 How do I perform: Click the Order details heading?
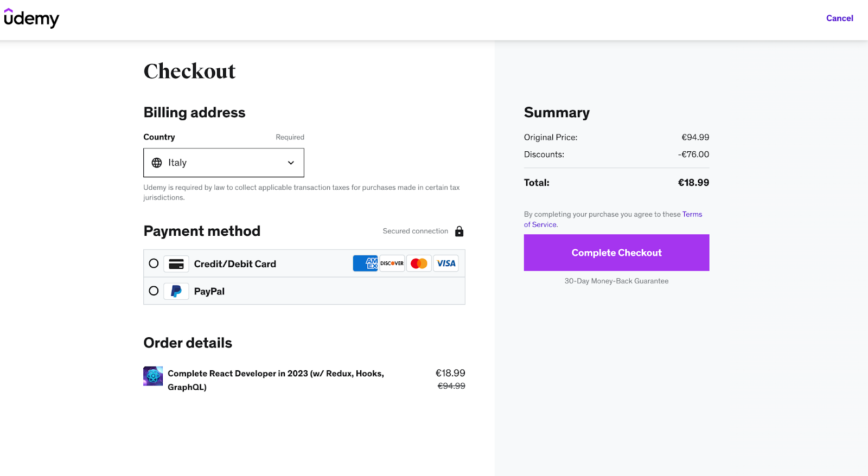(x=188, y=343)
